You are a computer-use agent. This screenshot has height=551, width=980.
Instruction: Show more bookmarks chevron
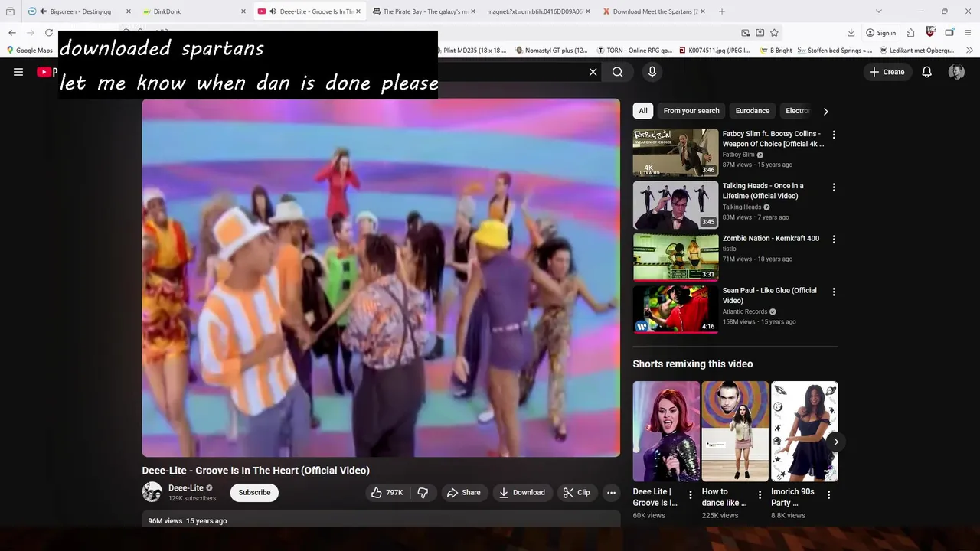coord(970,51)
